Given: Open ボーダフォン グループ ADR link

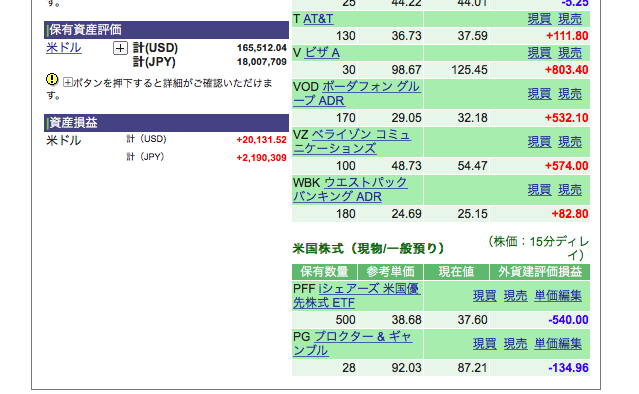Looking at the screenshot, I should tap(356, 93).
